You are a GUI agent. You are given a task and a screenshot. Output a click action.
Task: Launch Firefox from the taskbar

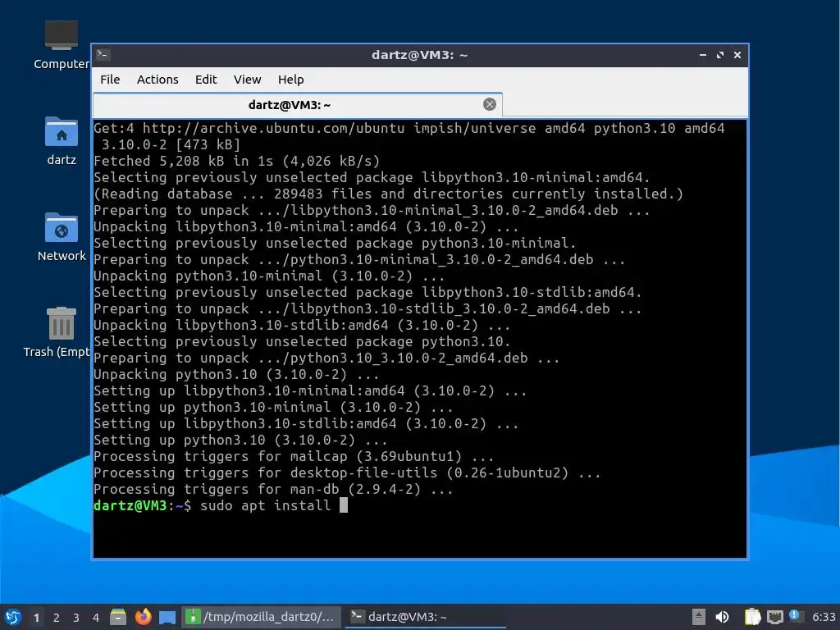[x=143, y=617]
